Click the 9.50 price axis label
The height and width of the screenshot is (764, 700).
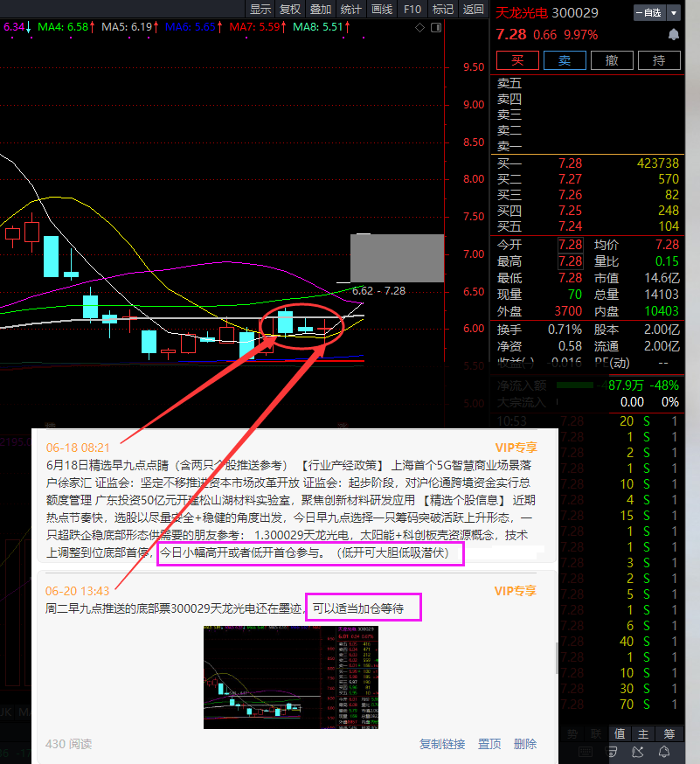(474, 67)
